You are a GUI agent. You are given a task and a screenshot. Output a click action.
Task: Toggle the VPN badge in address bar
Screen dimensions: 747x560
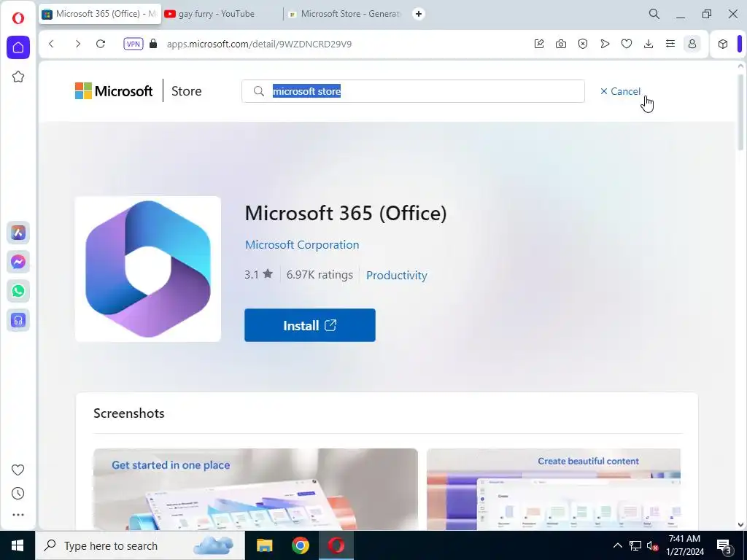(133, 44)
